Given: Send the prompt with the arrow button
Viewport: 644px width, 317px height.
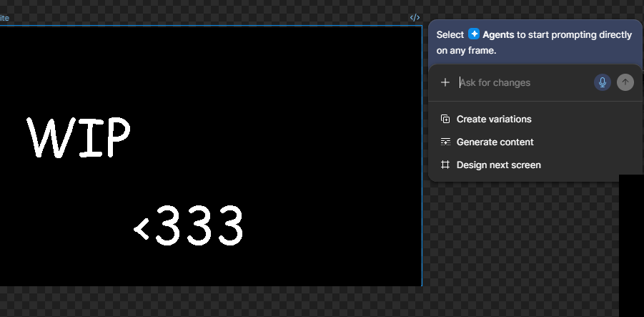Looking at the screenshot, I should [625, 82].
